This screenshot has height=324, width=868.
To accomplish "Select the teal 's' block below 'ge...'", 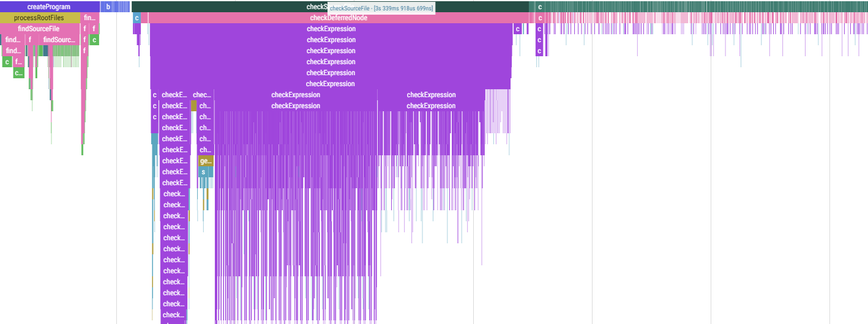I will click(x=204, y=172).
